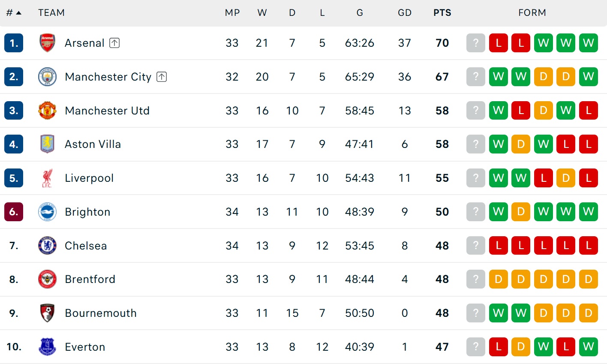
Task: Click Aston Villa's position 4 badge
Action: 14,144
